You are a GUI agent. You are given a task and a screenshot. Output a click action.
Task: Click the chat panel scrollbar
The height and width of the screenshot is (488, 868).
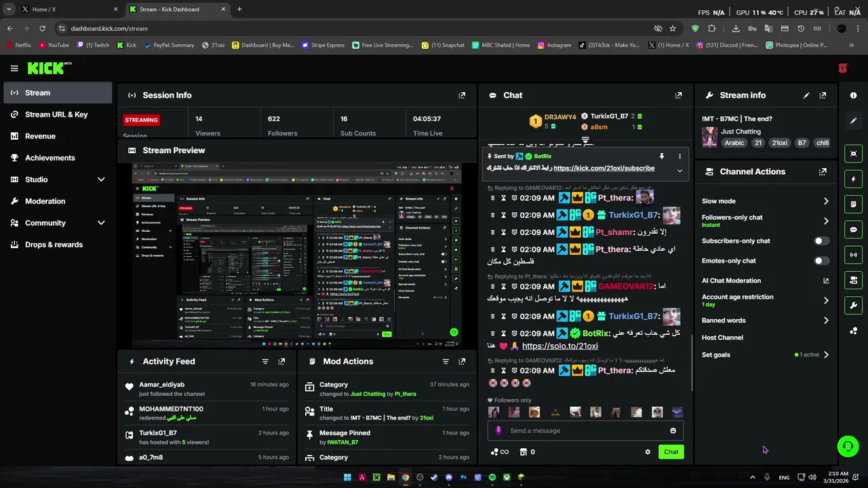tap(691, 363)
